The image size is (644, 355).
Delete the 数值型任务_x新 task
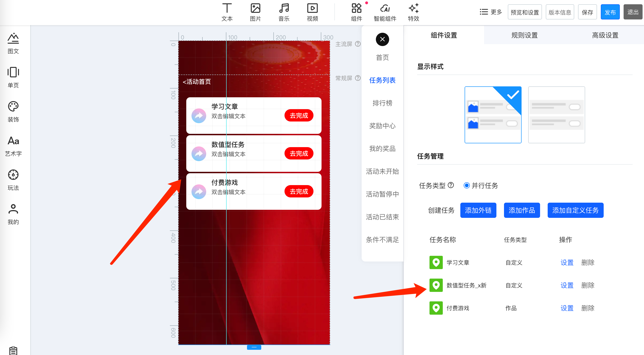click(588, 285)
